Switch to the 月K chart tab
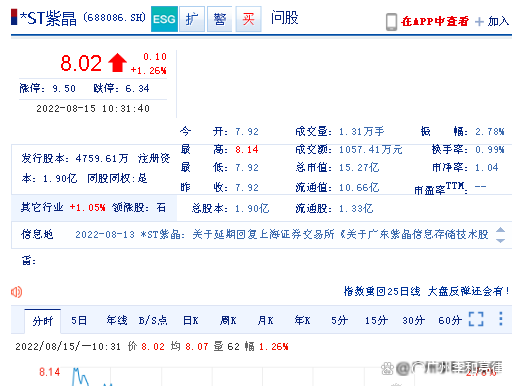 click(x=265, y=321)
